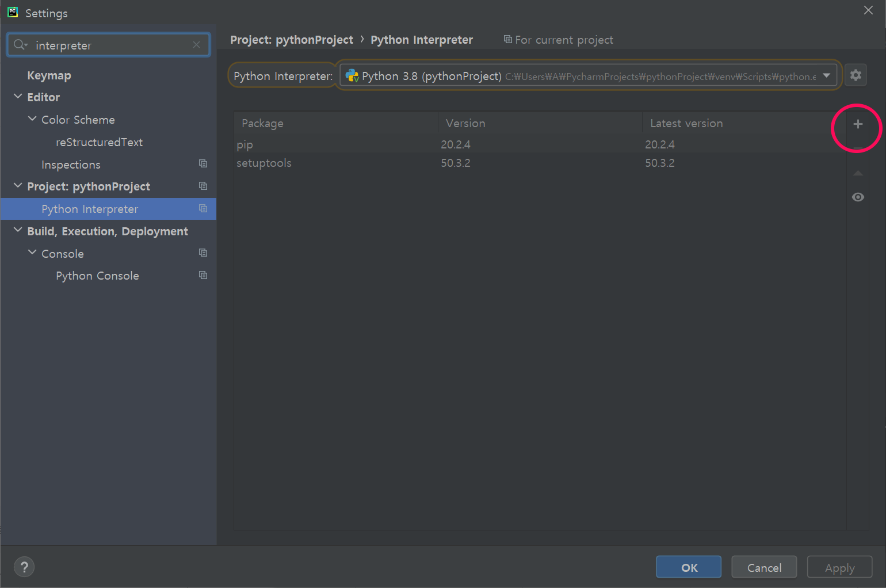Click the project-level icon beside Inspections

(x=203, y=163)
